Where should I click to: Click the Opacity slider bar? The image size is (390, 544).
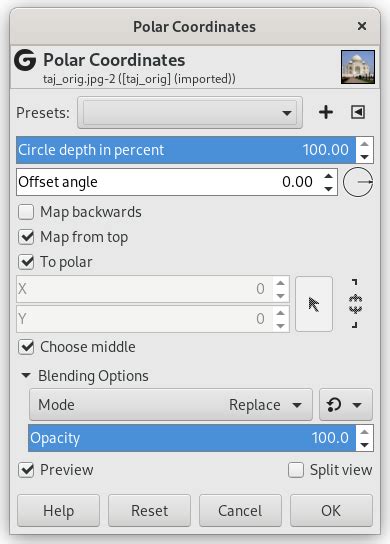192,438
